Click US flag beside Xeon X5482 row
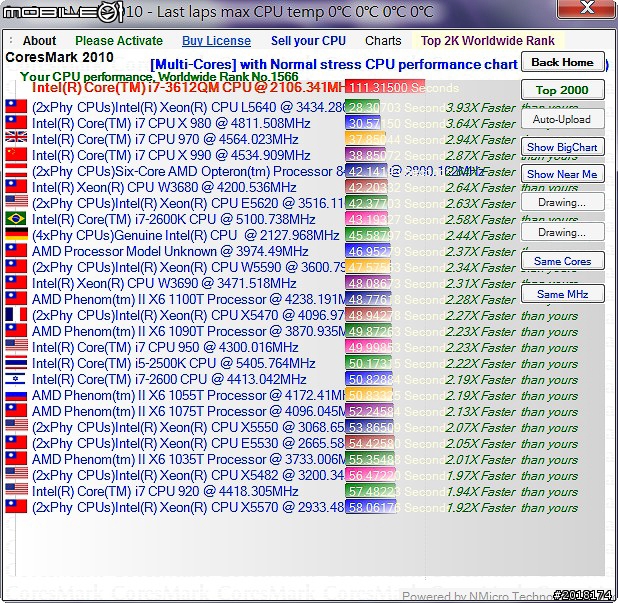618x603 pixels. 16,475
